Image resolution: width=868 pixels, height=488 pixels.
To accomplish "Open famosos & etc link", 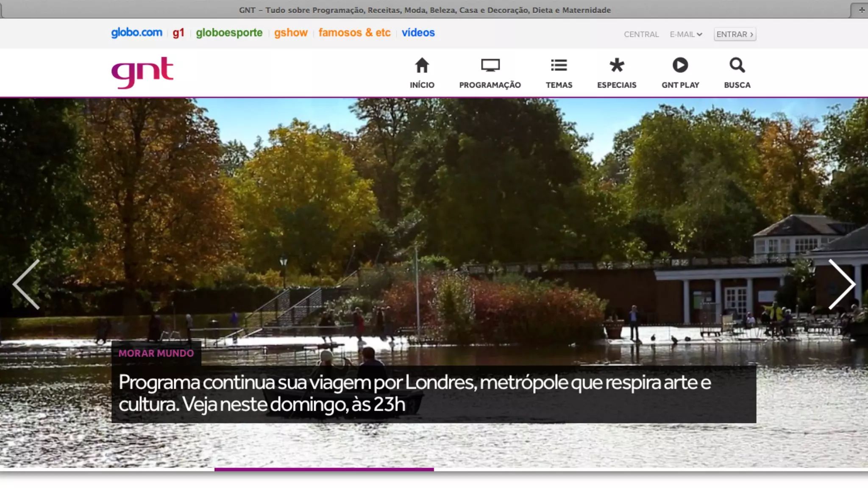I will [354, 33].
